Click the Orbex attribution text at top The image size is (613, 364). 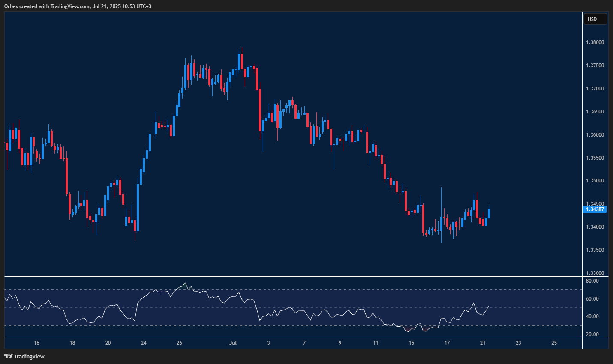pyautogui.click(x=77, y=6)
